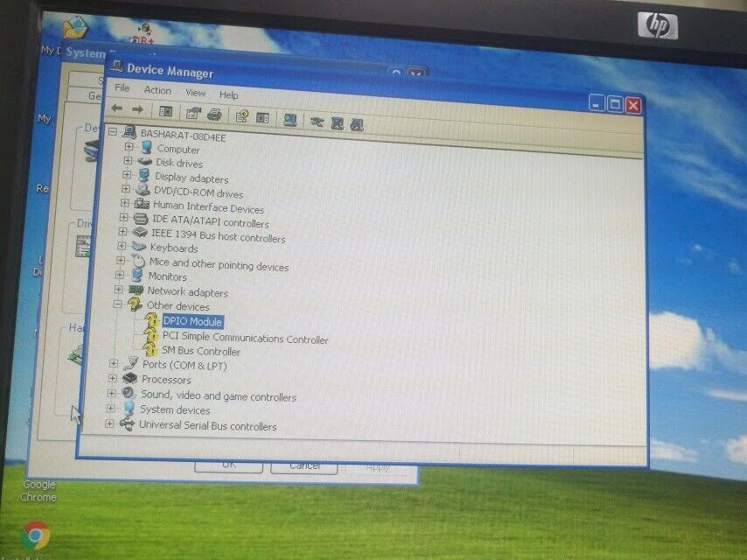Open the View menu
Image resolution: width=747 pixels, height=560 pixels.
tap(195, 93)
